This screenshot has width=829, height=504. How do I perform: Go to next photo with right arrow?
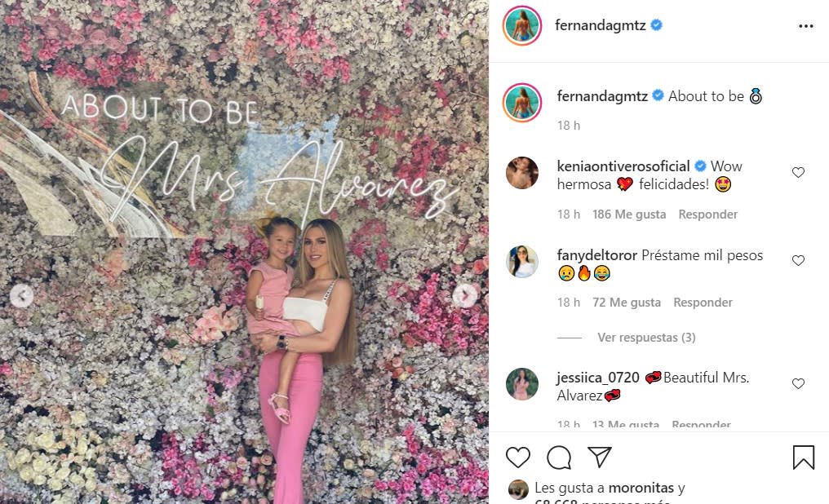(x=465, y=295)
